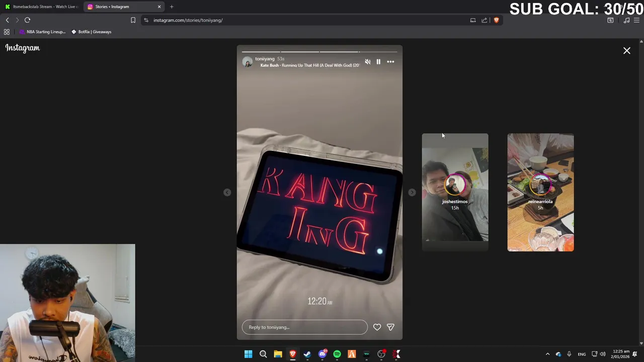The height and width of the screenshot is (362, 644).
Task: Unmute the story audio
Action: point(368,62)
